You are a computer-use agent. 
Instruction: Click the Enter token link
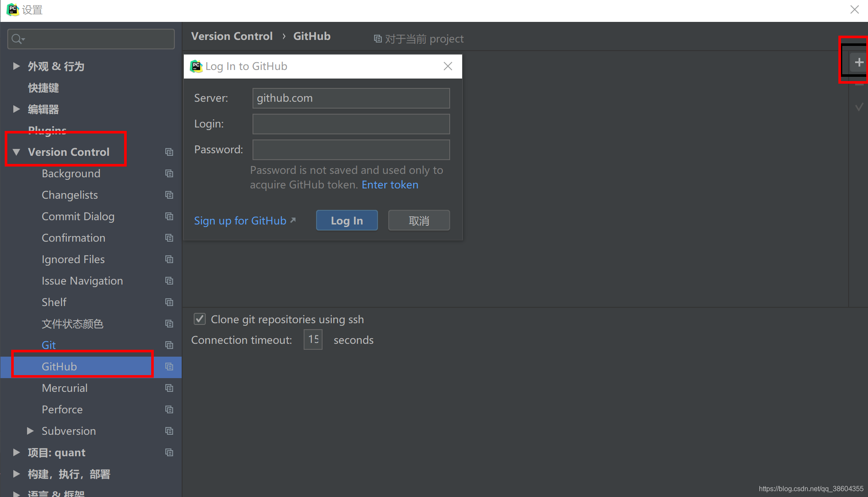click(x=390, y=185)
